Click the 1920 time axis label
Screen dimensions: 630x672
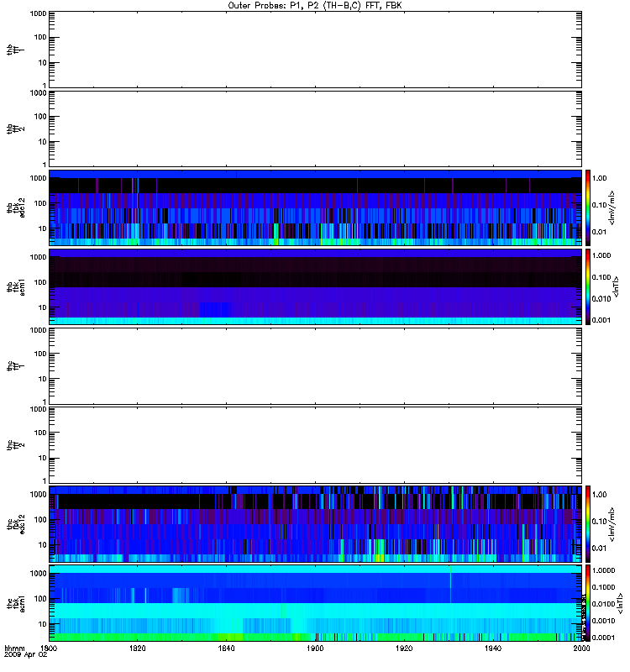[x=404, y=648]
